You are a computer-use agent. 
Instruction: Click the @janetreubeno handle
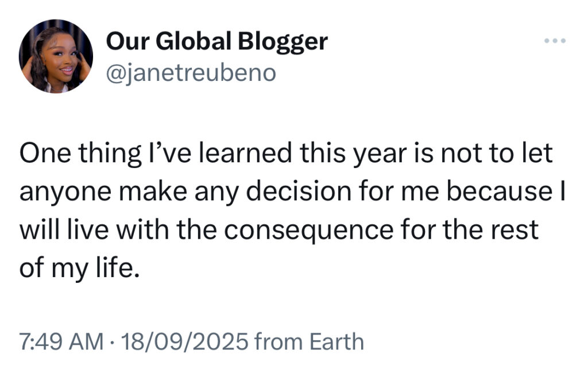pos(191,73)
